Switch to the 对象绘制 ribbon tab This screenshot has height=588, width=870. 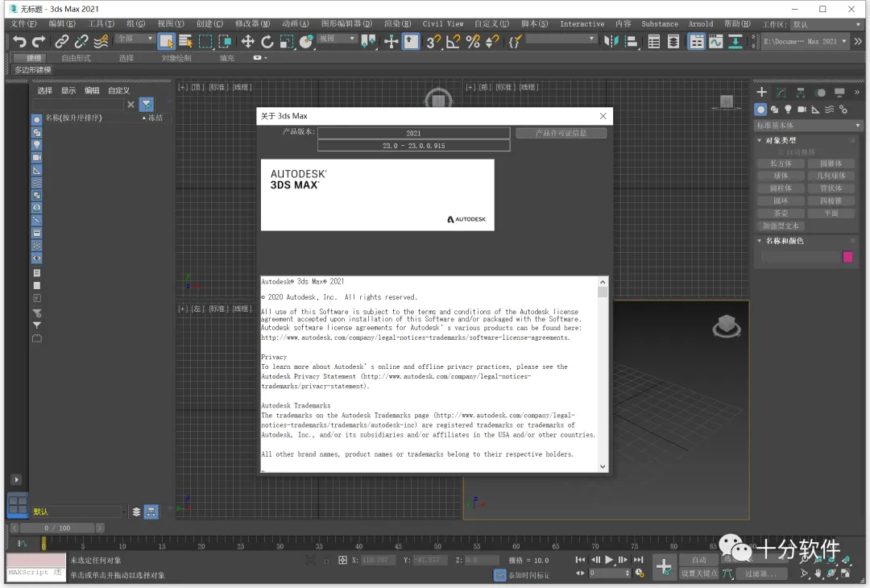(x=176, y=58)
